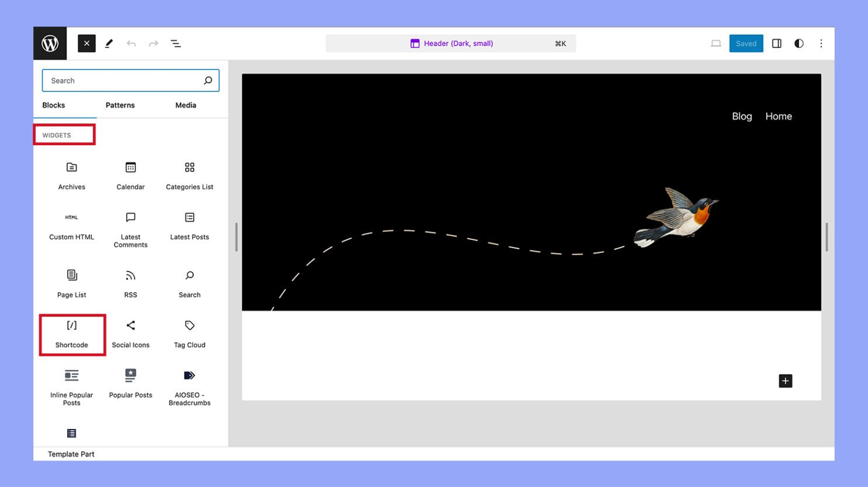
Task: Click the Saved button
Action: pyautogui.click(x=746, y=43)
